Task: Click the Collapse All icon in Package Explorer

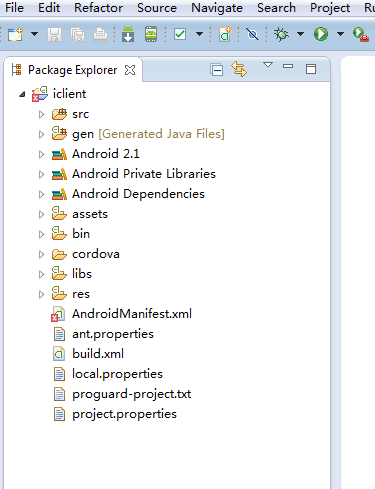Action: pos(217,70)
